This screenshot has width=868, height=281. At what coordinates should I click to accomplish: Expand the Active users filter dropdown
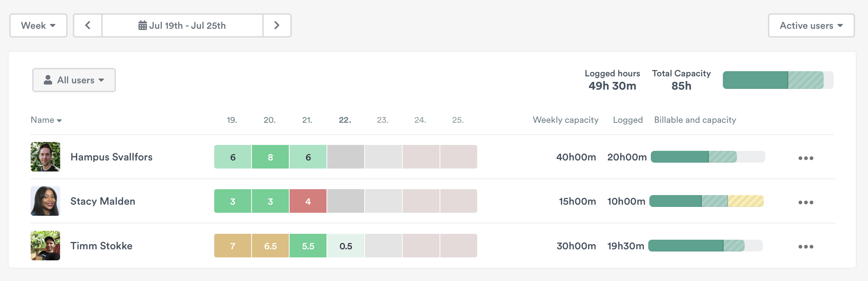811,25
